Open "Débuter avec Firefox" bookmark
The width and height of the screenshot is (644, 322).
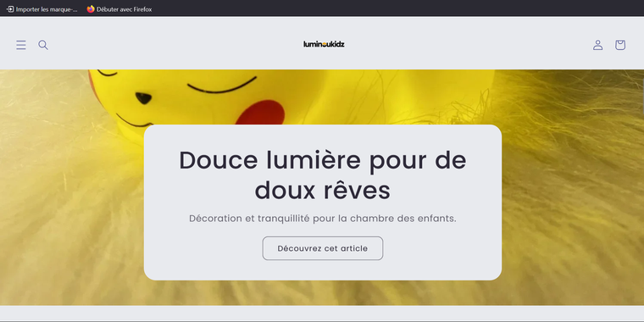click(119, 9)
